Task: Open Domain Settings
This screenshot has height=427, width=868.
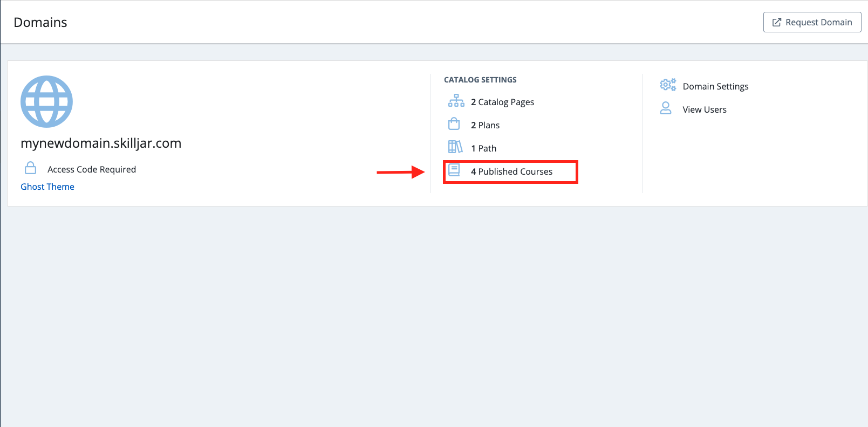Action: [x=715, y=86]
